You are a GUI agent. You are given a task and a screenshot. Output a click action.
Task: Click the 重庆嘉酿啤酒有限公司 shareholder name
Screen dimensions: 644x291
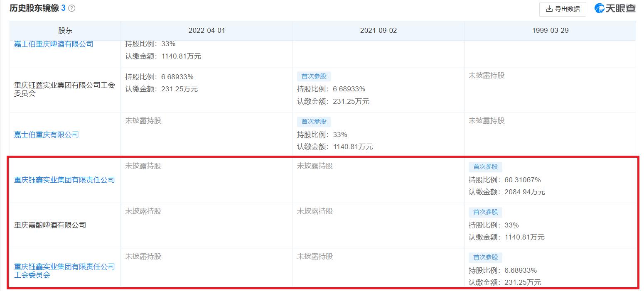50,225
